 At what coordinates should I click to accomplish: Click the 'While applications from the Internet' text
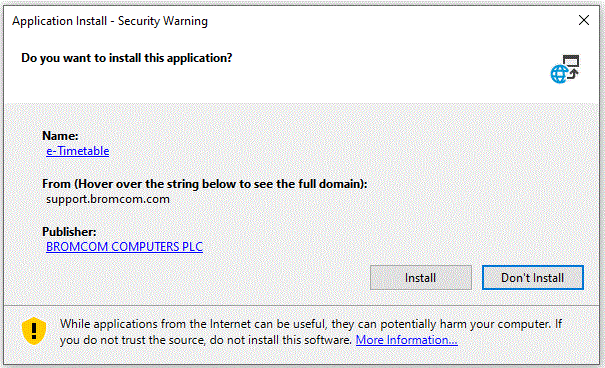point(311,324)
